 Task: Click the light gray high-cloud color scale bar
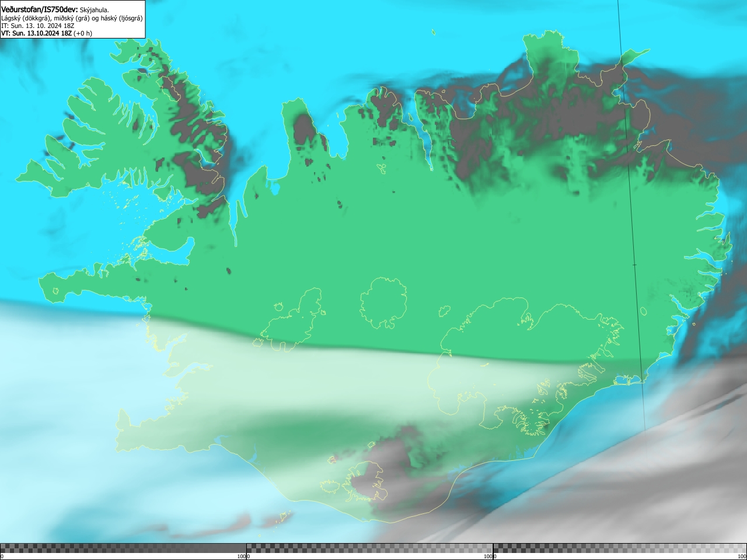coord(620,548)
